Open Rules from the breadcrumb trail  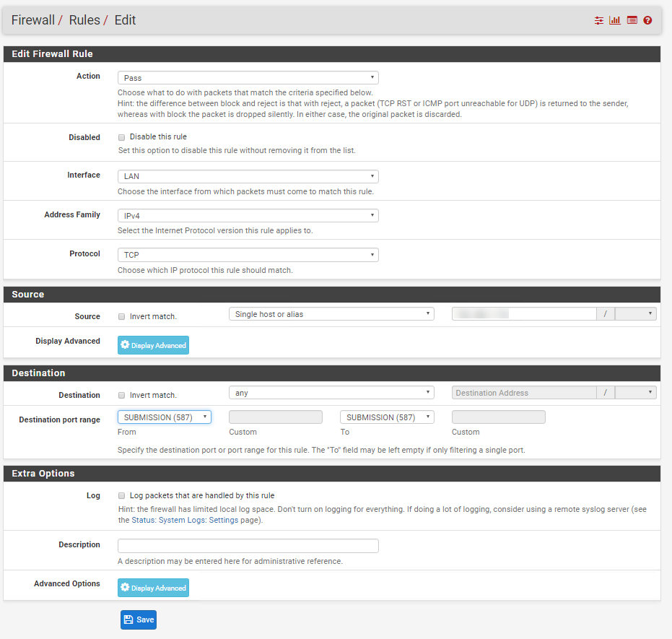tap(84, 19)
